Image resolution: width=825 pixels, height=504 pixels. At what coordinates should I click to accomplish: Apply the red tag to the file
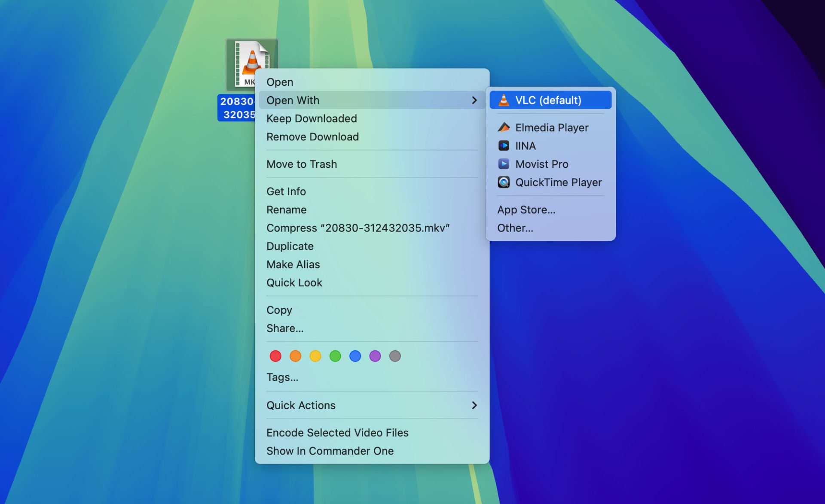click(x=275, y=356)
